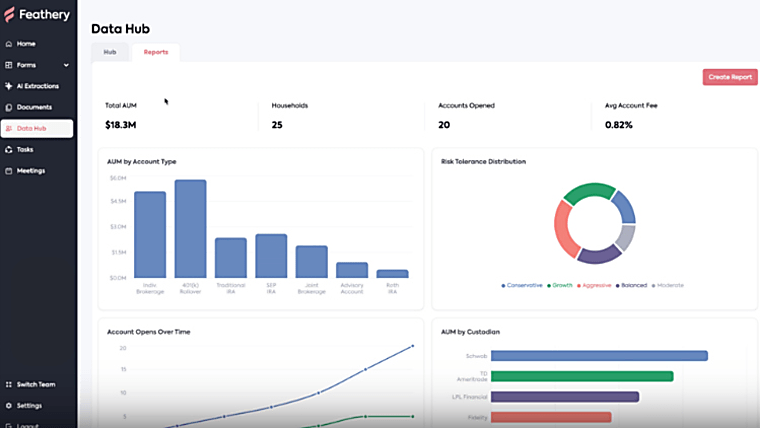Viewport: 760px width, 428px height.
Task: Click the Accounts Opened value 20
Action: [444, 125]
